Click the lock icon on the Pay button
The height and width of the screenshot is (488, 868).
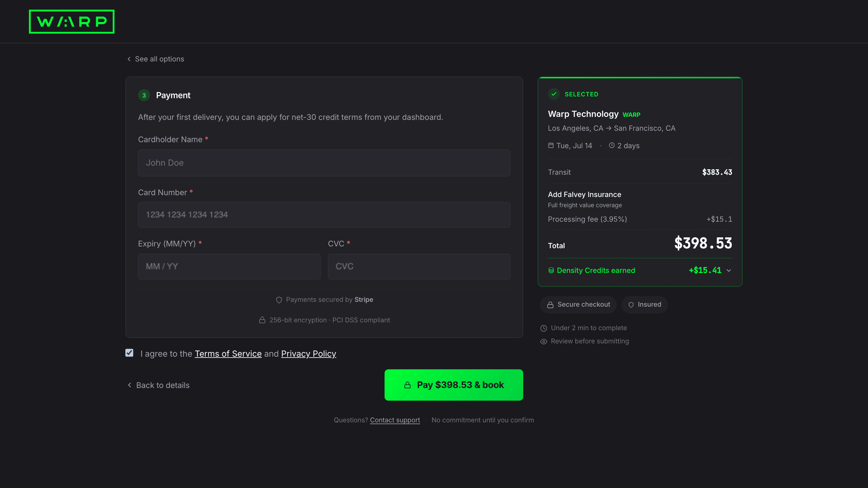coord(407,385)
